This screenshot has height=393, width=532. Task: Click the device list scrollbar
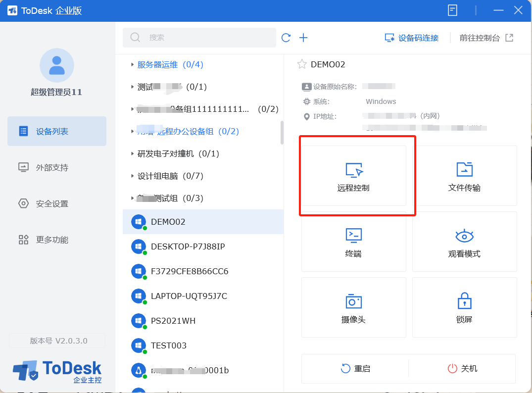tap(282, 133)
